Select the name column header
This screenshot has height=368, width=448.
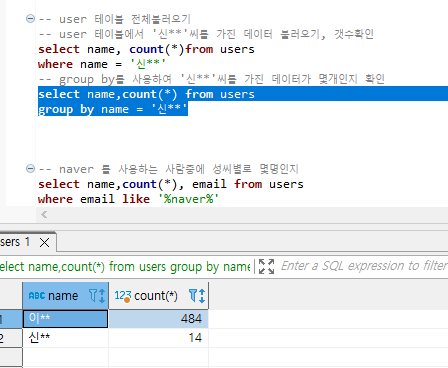coord(65,296)
